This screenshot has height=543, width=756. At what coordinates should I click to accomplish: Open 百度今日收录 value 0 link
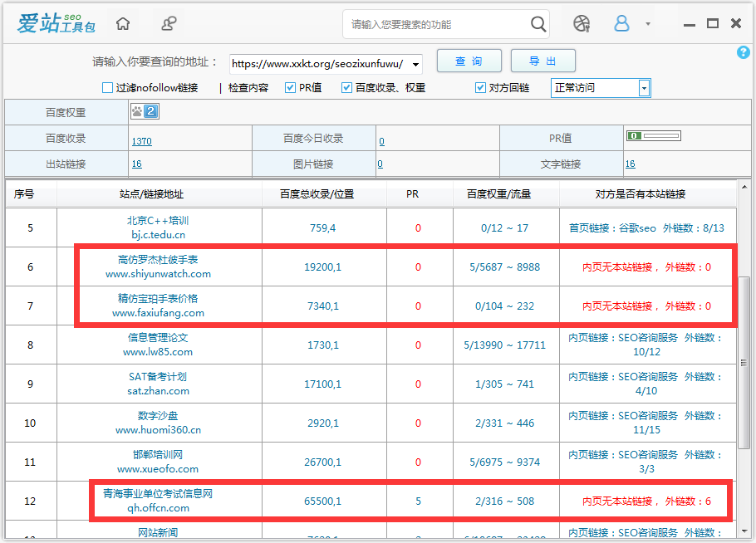pos(381,141)
